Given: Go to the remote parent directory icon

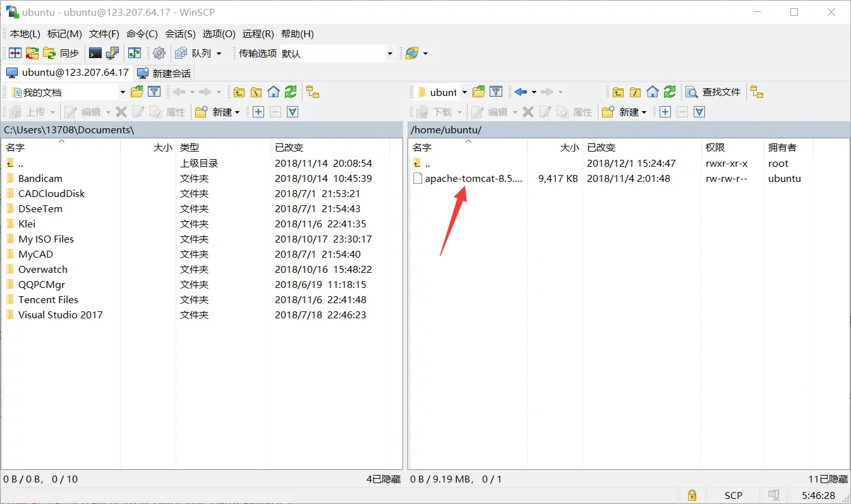Looking at the screenshot, I should [x=619, y=92].
